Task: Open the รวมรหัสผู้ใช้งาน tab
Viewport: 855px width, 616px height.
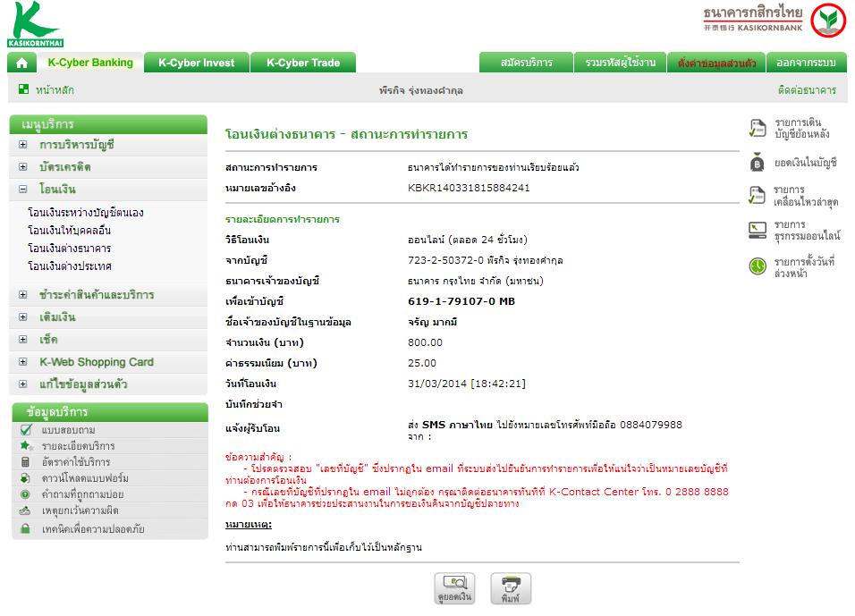Action: 621,63
